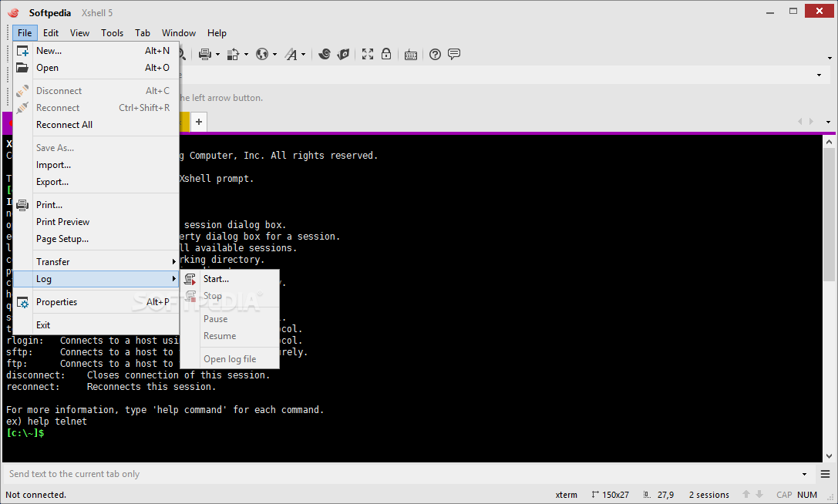Open toolbar overflow options arrow
The height and width of the screenshot is (504, 838).
tap(829, 58)
